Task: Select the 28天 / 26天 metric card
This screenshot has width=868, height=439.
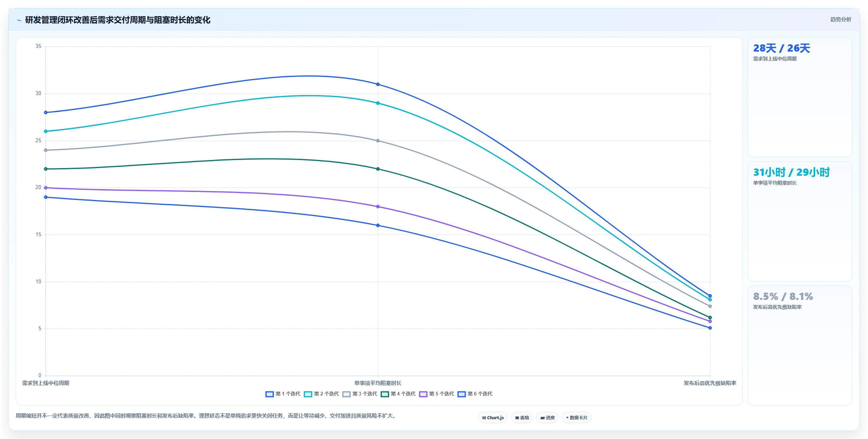Action: (800, 97)
